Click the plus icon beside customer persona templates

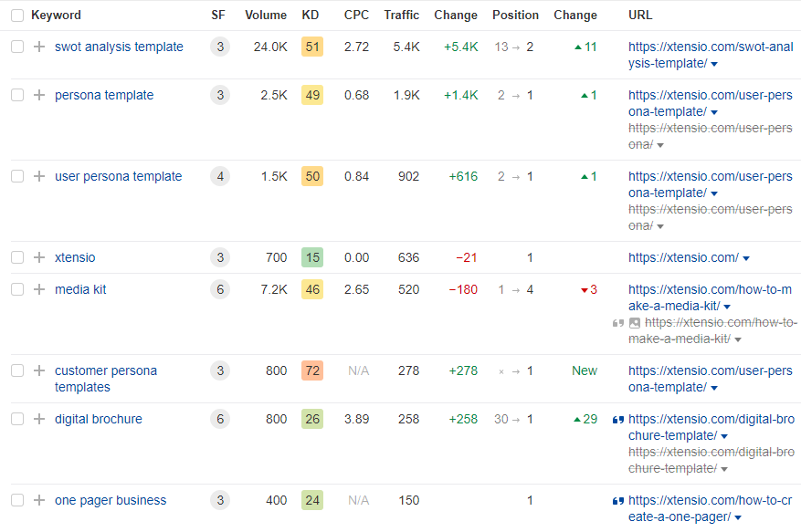39,371
